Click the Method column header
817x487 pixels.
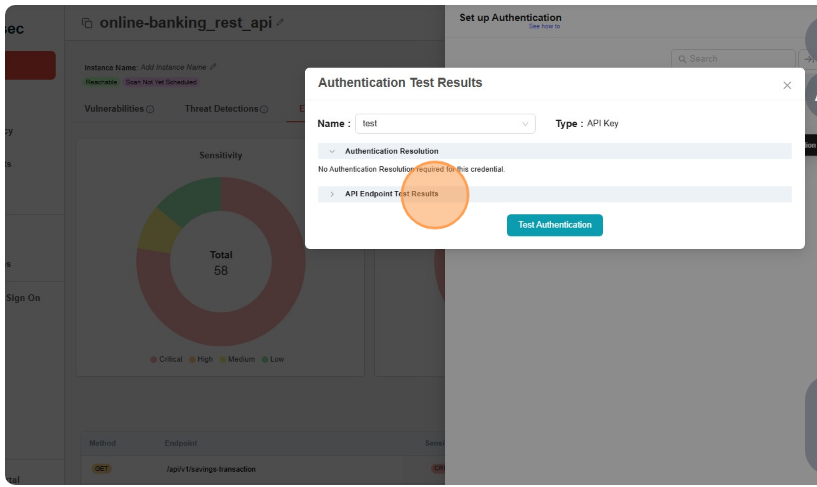pos(103,443)
